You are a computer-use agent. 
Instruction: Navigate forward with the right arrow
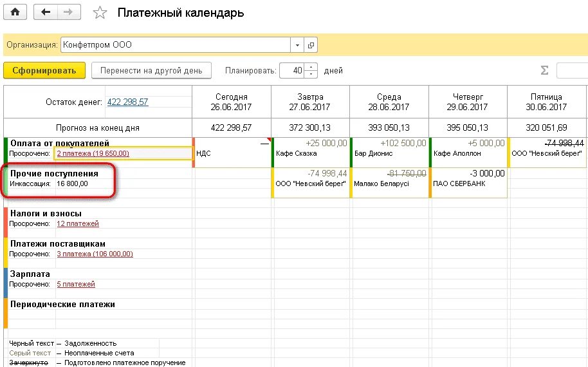(69, 12)
